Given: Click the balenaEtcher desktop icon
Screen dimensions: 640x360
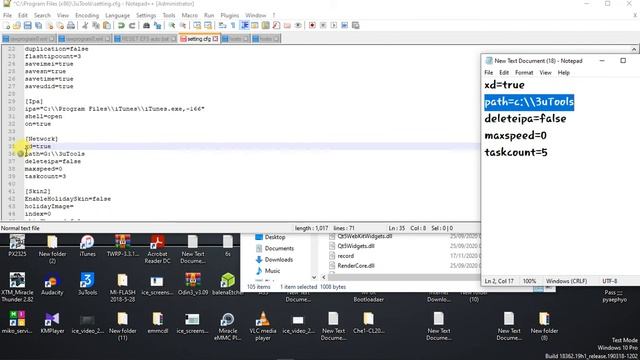Looking at the screenshot, I should tap(228, 284).
